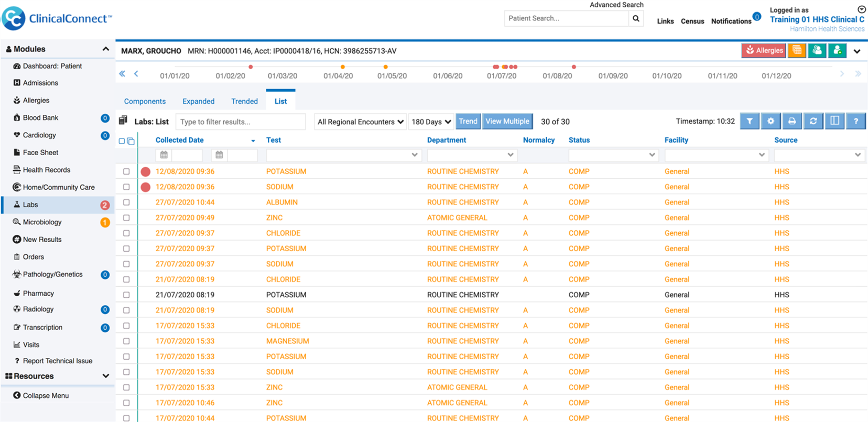
Task: Click the copy-pages icon beside the header checkbox
Action: click(131, 141)
